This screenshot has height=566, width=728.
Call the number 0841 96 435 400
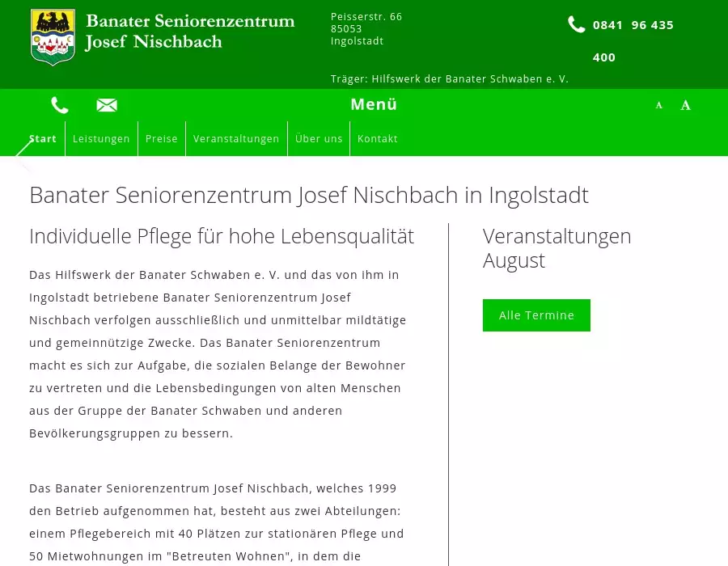633,25
